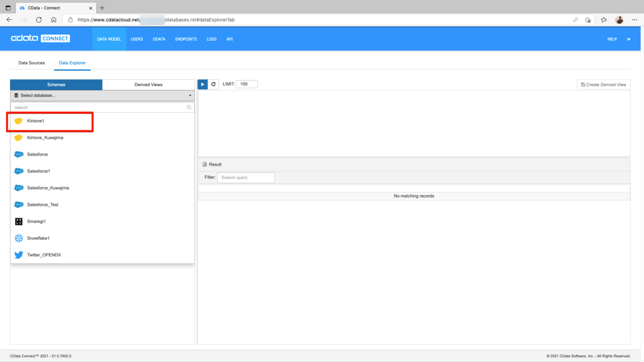Open the browser more options menu
Image resolution: width=644 pixels, height=362 pixels.
click(634, 20)
